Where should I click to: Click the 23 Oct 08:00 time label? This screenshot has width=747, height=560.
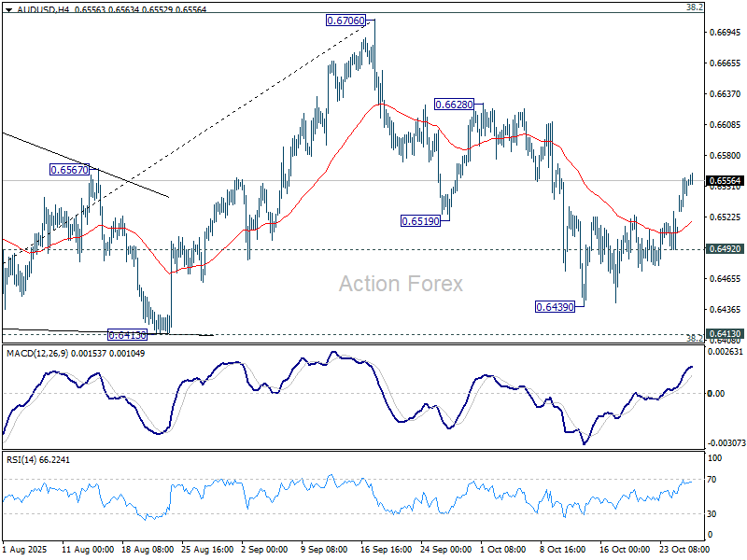pyautogui.click(x=684, y=550)
